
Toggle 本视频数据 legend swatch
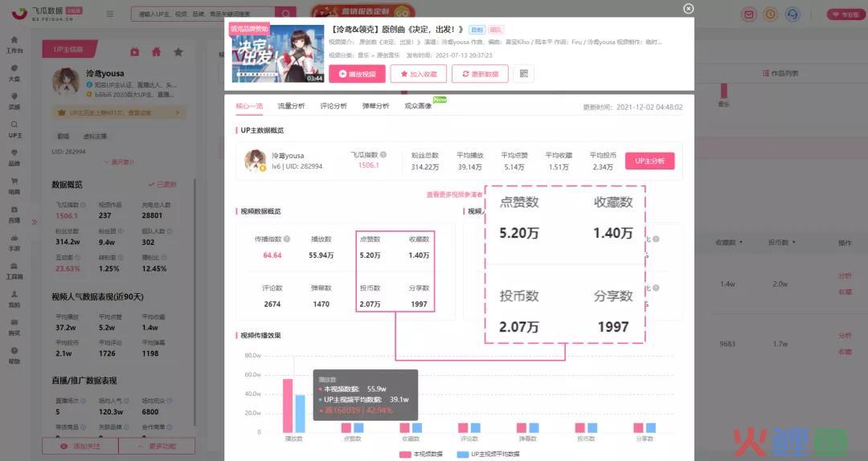[x=404, y=455]
